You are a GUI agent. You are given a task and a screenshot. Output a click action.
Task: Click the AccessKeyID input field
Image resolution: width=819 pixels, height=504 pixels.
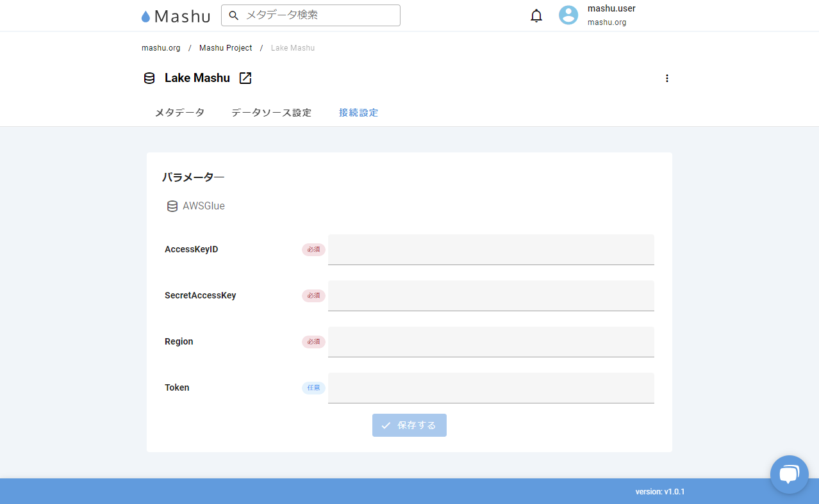tap(491, 249)
